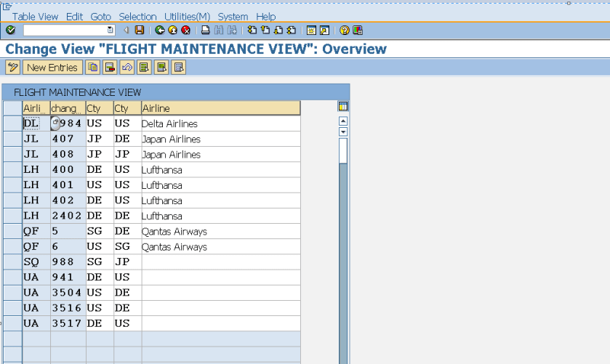The image size is (610, 364).
Task: Click the green Enter checkmark icon
Action: click(x=10, y=31)
